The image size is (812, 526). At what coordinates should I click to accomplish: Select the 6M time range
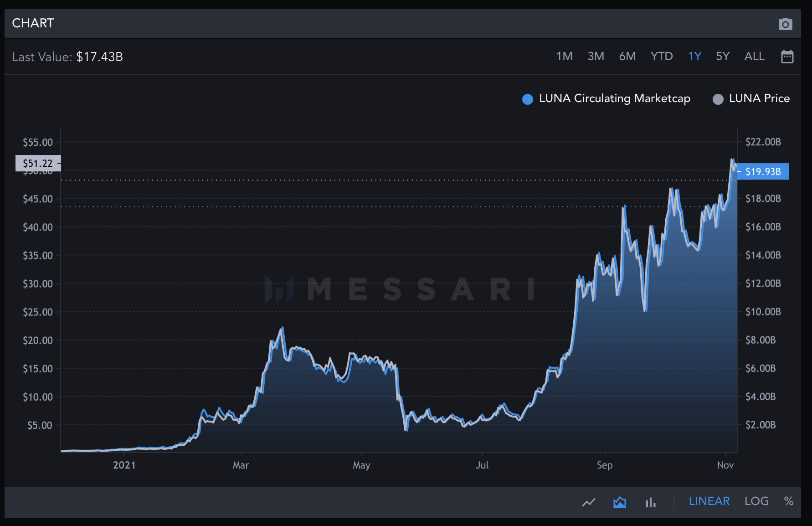627,57
